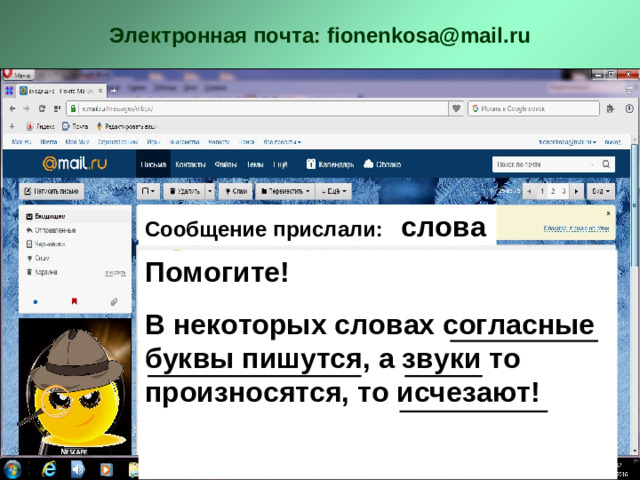Go forward with the browser forward arrow
The width and height of the screenshot is (640, 480).
pyautogui.click(x=27, y=109)
